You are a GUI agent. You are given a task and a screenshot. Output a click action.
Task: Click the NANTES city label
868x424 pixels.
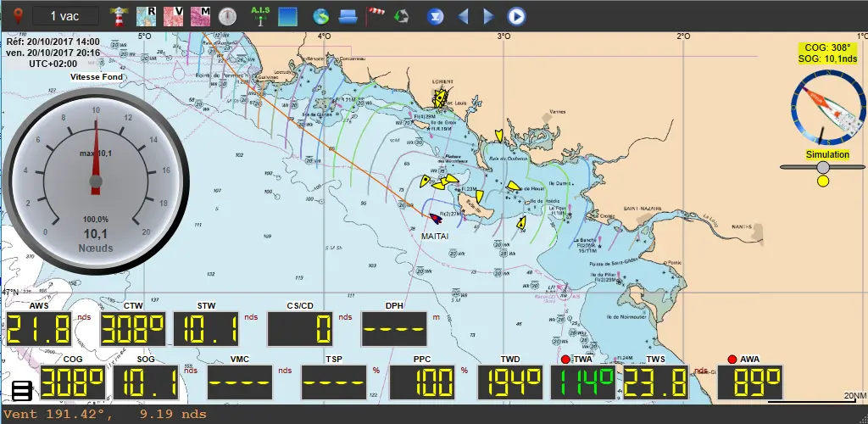[741, 226]
